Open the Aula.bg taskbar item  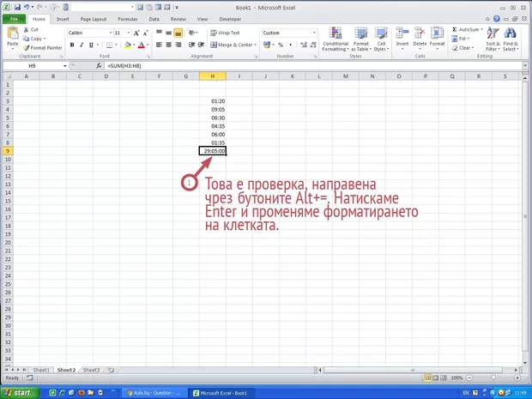[x=154, y=393]
